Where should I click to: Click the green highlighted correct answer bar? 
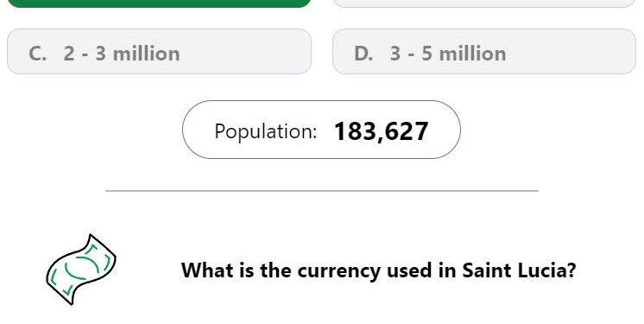click(159, 3)
